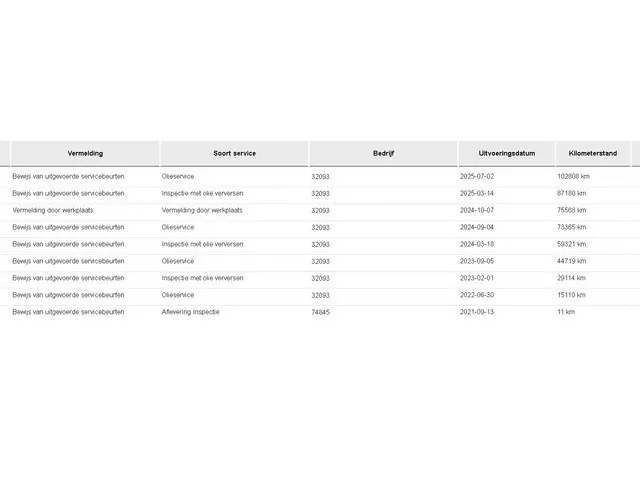Select the date cell 2025-07-02

click(x=479, y=176)
